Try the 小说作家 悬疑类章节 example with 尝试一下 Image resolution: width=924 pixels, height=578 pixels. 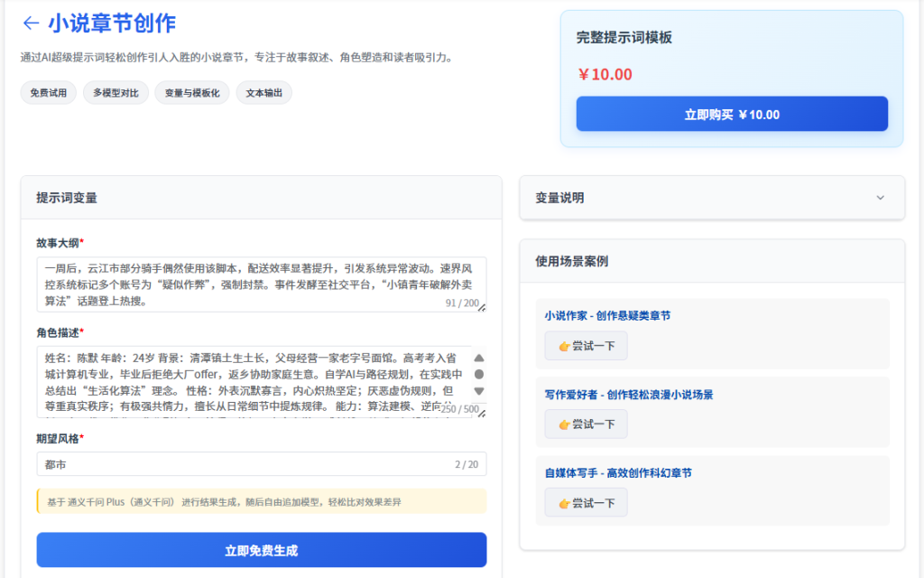pyautogui.click(x=586, y=346)
